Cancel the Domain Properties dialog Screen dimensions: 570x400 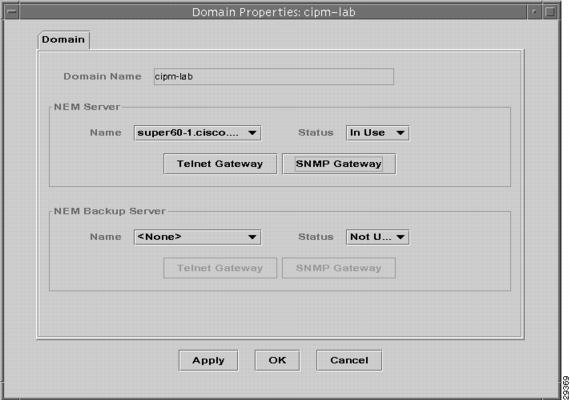point(349,360)
